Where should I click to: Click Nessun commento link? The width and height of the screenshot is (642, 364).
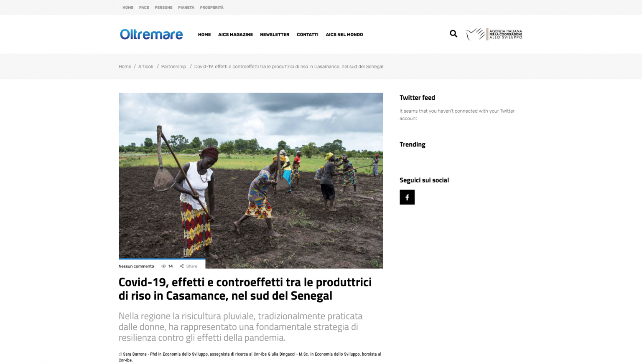click(x=136, y=266)
